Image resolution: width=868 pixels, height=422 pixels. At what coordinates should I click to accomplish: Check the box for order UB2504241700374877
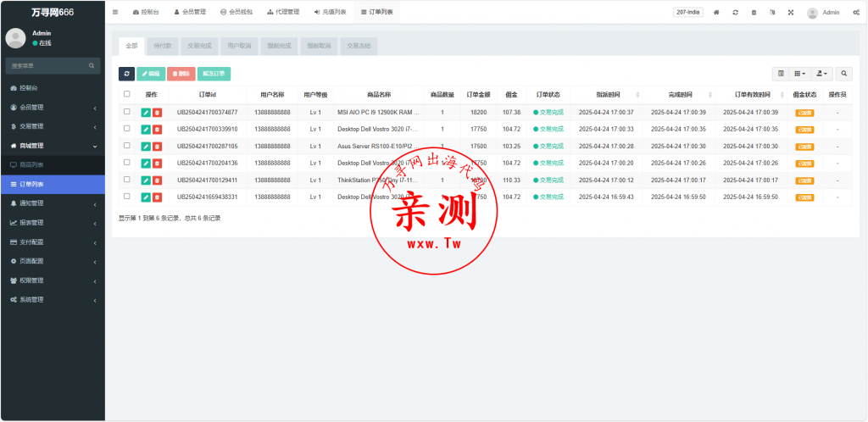click(x=127, y=111)
